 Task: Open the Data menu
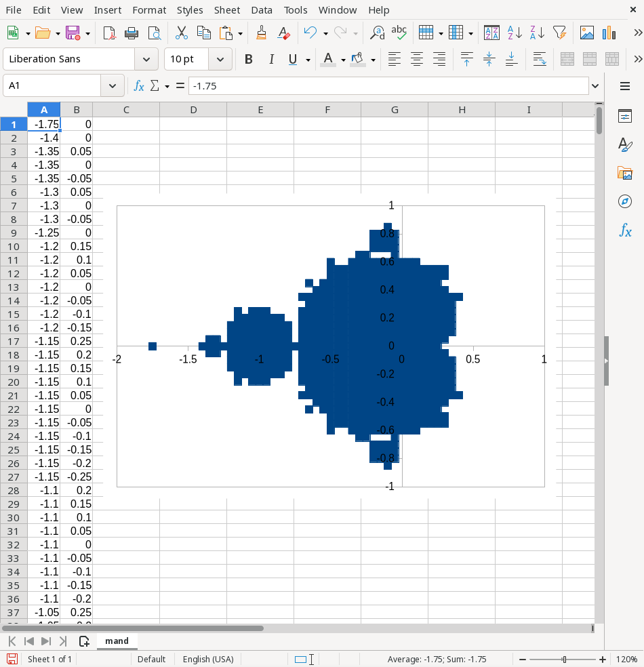coord(262,10)
